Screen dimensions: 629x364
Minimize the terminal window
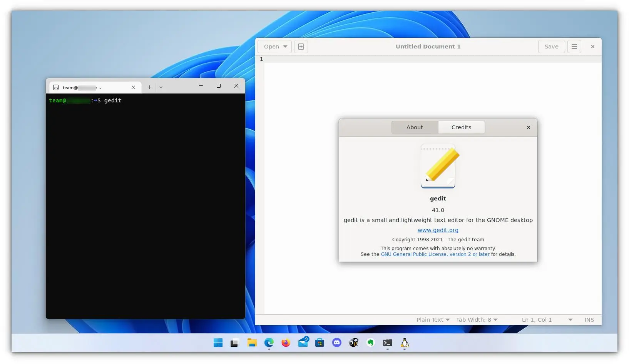(x=201, y=86)
